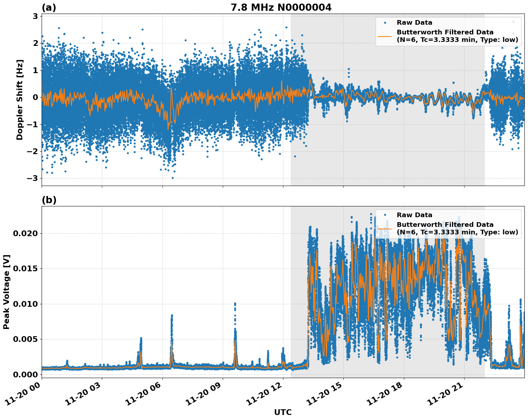This screenshot has width=528, height=420.
Task: Select the "Doppler Shift [Hz]" axis label
Action: pos(20,100)
